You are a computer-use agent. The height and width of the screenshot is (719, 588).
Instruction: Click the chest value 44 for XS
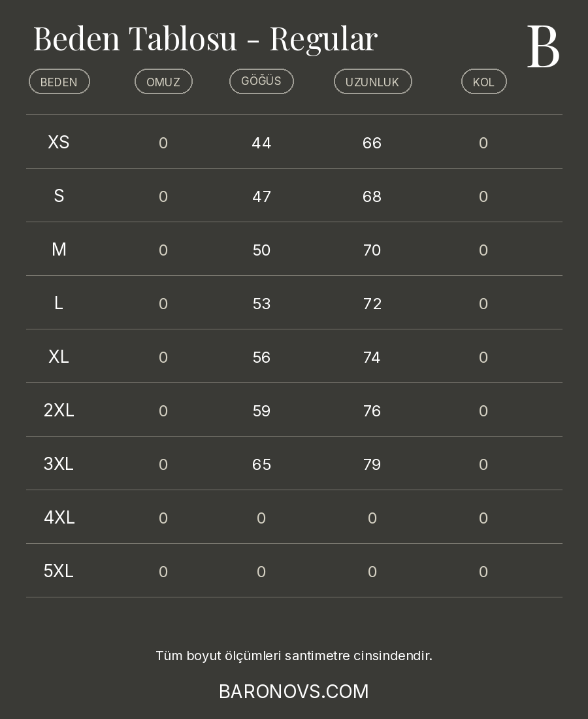pos(261,143)
